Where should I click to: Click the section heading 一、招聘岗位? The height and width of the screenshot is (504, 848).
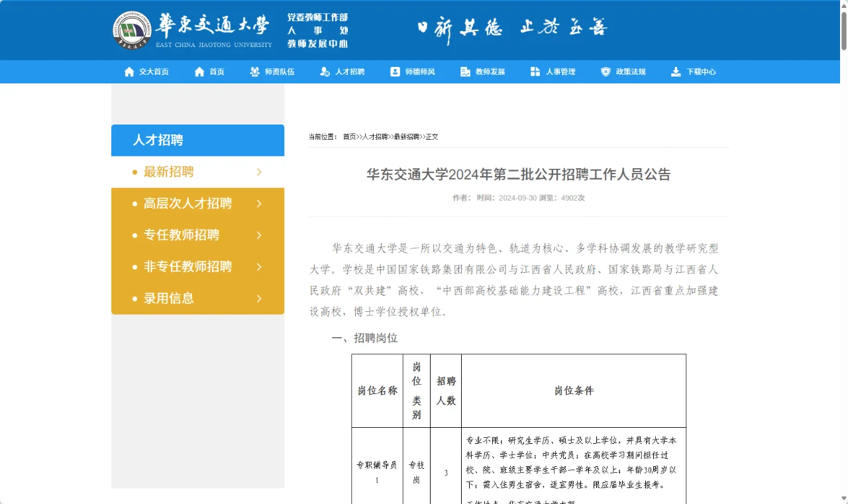tap(365, 338)
